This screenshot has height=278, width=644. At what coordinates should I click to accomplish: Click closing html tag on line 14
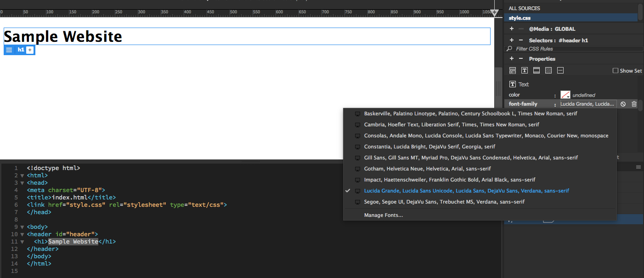(x=39, y=264)
